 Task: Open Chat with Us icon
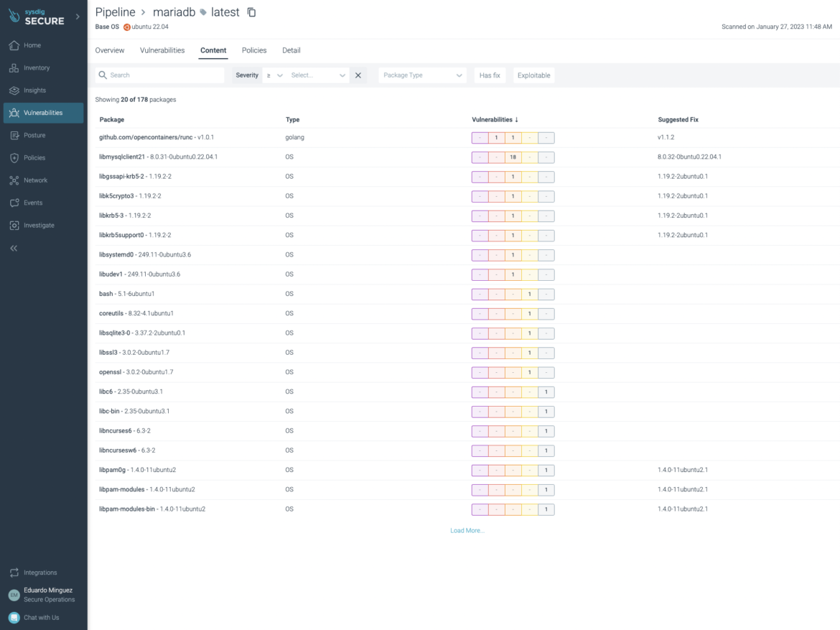14,618
